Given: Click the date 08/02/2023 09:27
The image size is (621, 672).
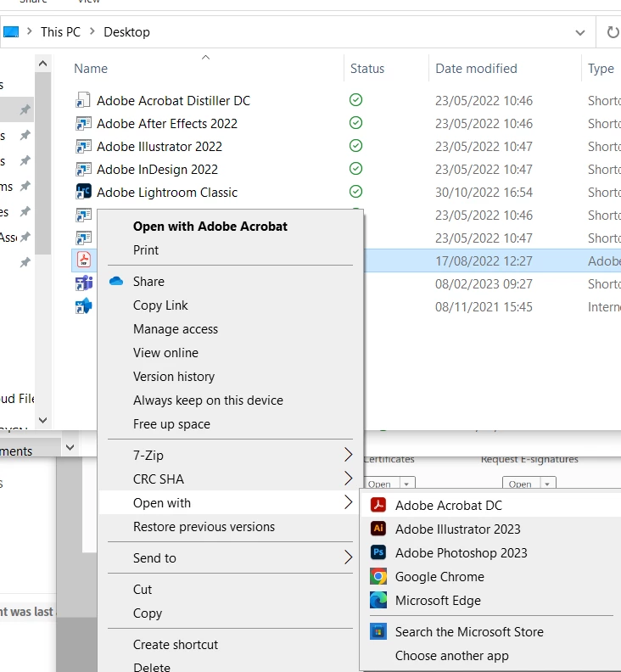Looking at the screenshot, I should tap(484, 284).
